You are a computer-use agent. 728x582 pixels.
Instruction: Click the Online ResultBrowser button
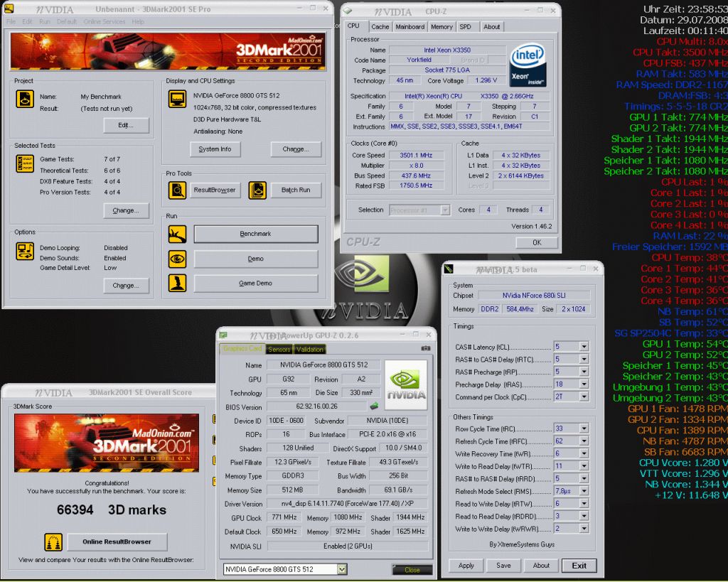coord(117,541)
